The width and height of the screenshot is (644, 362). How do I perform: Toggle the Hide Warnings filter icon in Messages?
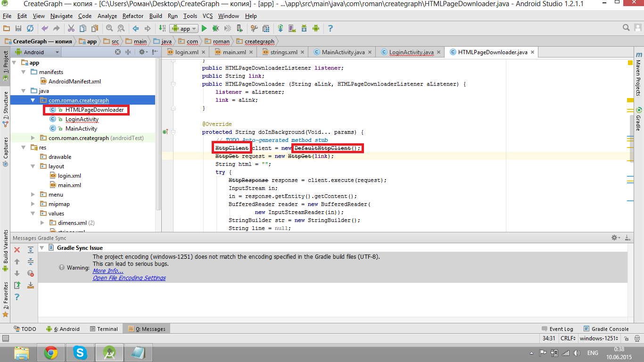point(31,273)
